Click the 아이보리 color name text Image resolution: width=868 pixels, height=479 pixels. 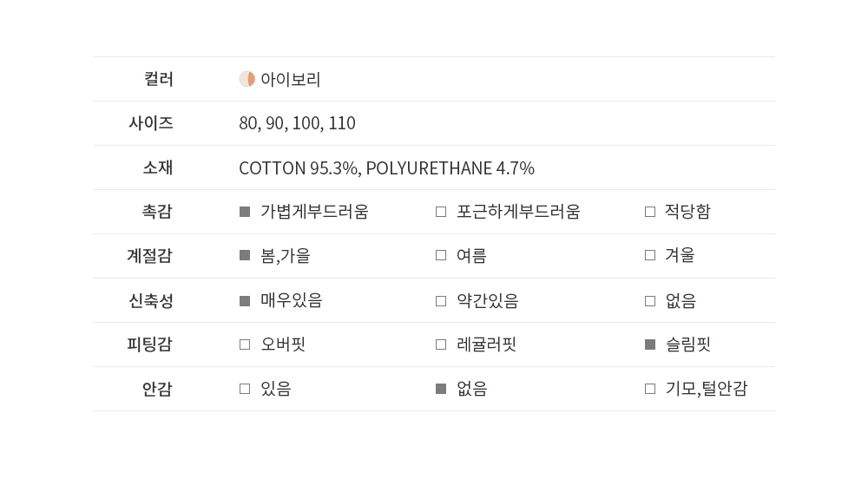[x=291, y=80]
